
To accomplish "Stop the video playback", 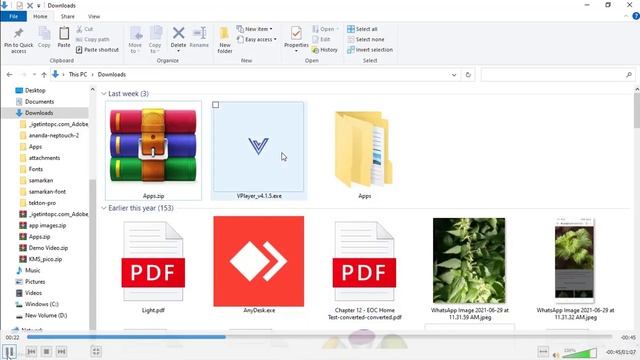I will pyautogui.click(x=47, y=351).
